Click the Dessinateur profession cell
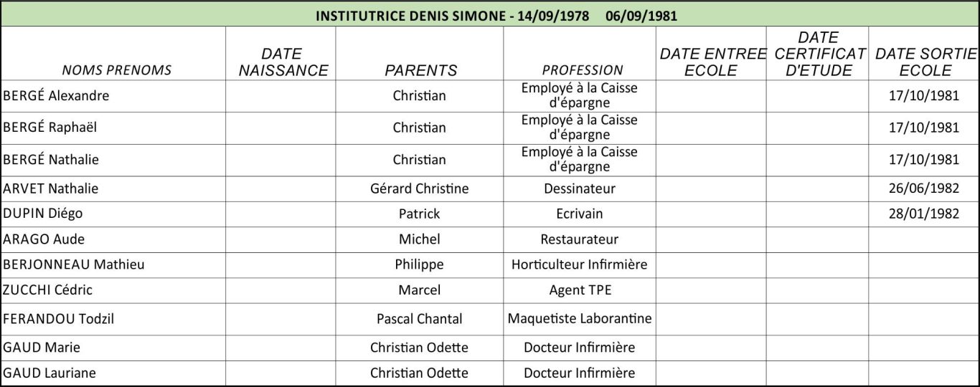This screenshot has height=387, width=980. [x=579, y=188]
